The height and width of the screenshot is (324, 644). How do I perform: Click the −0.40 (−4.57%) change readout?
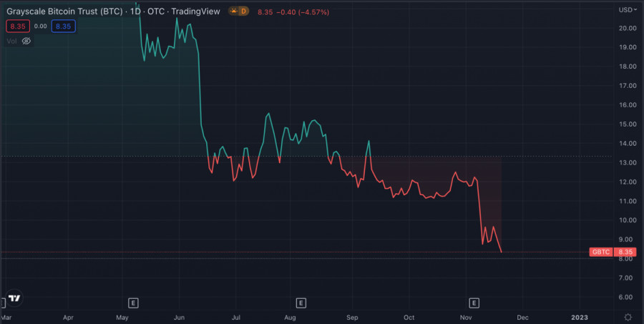point(303,12)
